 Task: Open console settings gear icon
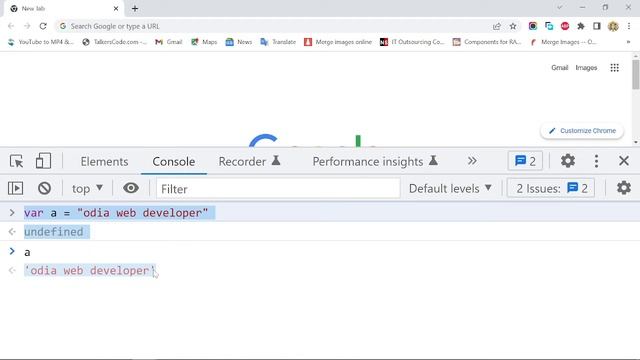pyautogui.click(x=624, y=188)
